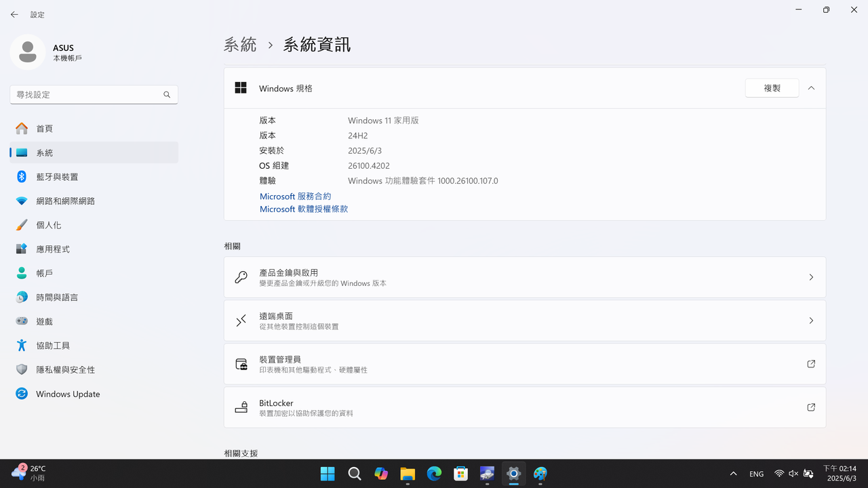The width and height of the screenshot is (868, 488).
Task: Click 系統 in the breadcrumb header
Action: [241, 45]
